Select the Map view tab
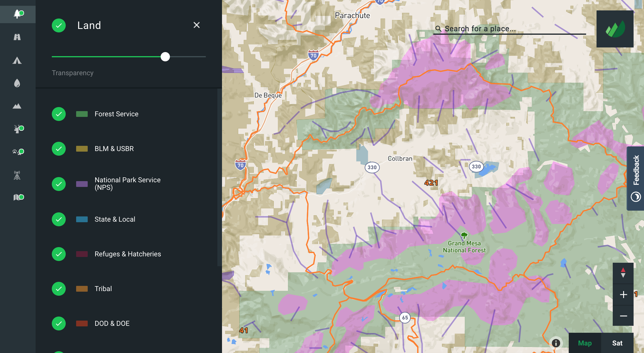Viewport: 644px width, 353px height. coord(585,343)
